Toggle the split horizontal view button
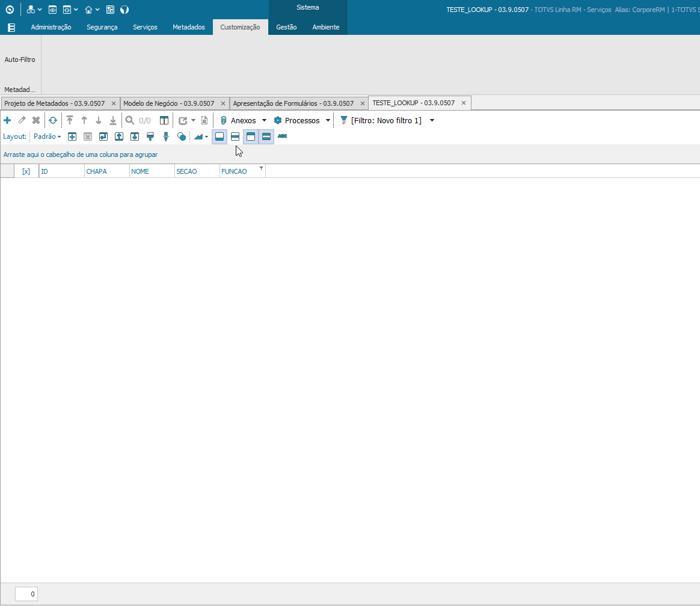The height and width of the screenshot is (606, 700). 235,136
